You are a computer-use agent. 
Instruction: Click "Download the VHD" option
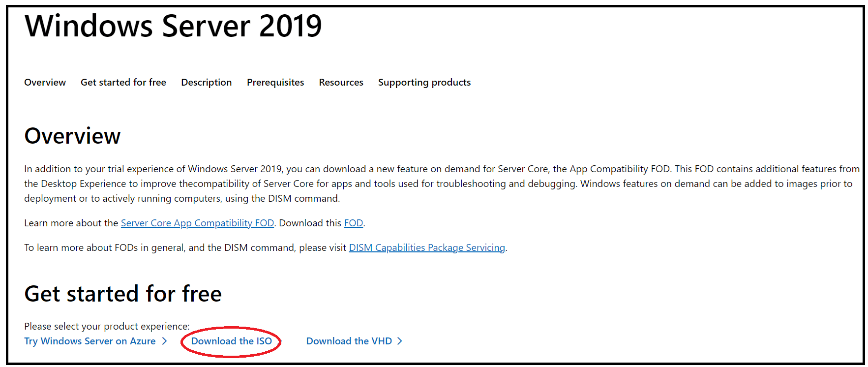(x=349, y=340)
